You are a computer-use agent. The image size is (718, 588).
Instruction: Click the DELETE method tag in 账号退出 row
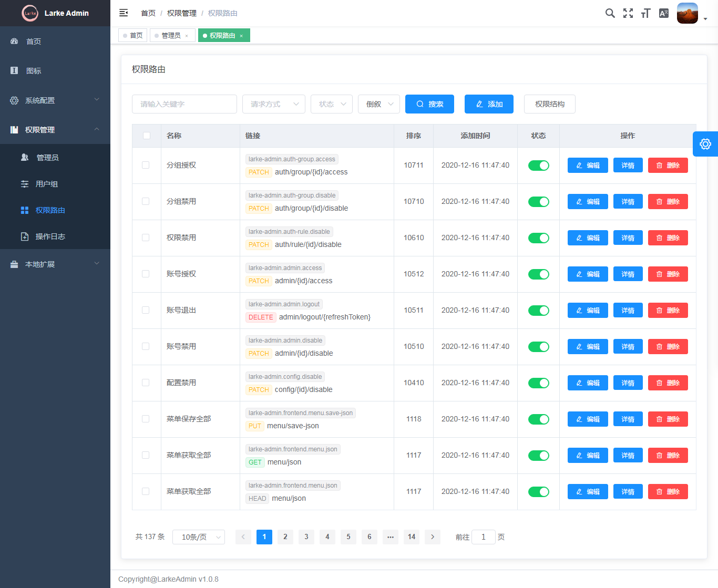click(x=261, y=317)
